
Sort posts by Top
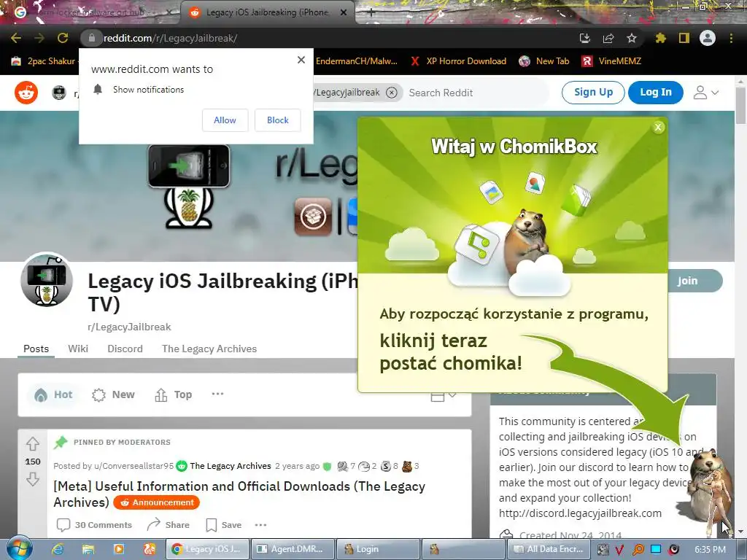174,394
